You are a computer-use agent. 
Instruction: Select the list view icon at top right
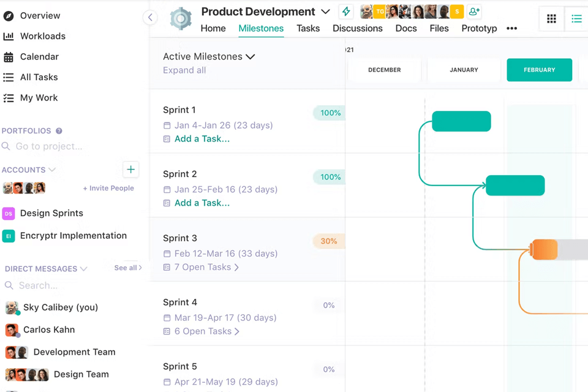[576, 18]
